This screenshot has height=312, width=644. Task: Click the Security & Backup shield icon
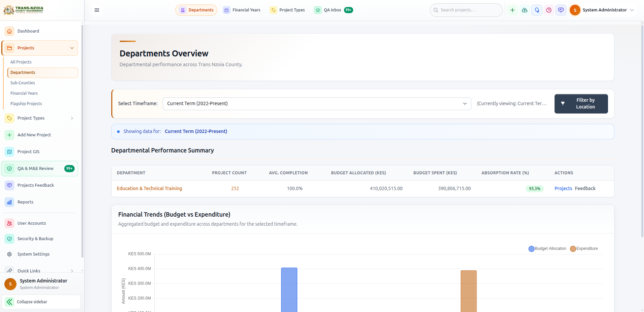pyautogui.click(x=9, y=239)
